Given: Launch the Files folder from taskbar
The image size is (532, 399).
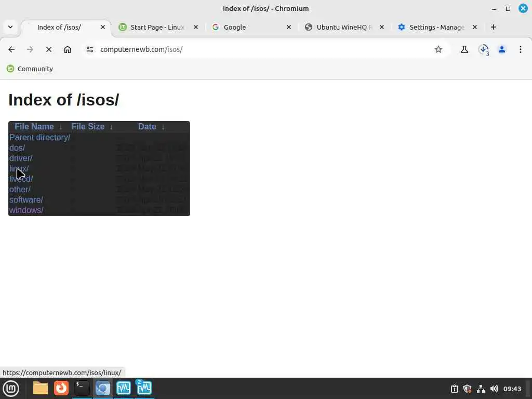Looking at the screenshot, I should (x=41, y=388).
